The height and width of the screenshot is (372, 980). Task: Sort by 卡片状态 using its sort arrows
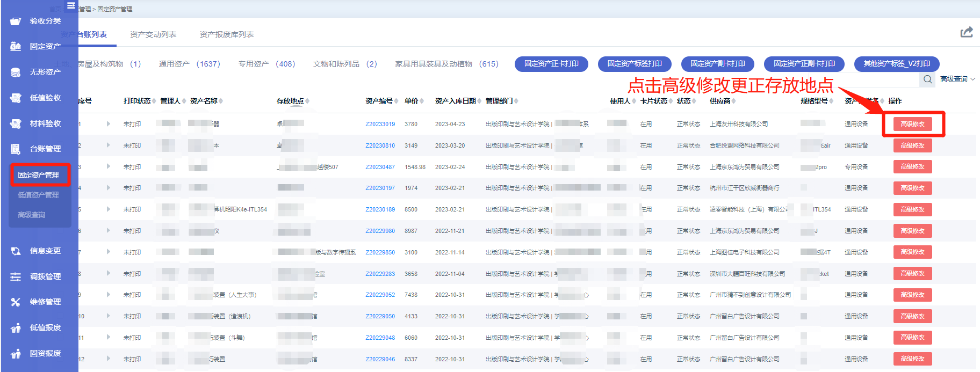click(x=671, y=101)
